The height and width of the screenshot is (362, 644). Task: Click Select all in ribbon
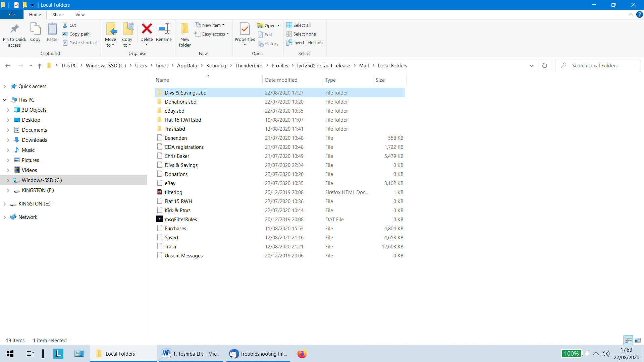[299, 25]
